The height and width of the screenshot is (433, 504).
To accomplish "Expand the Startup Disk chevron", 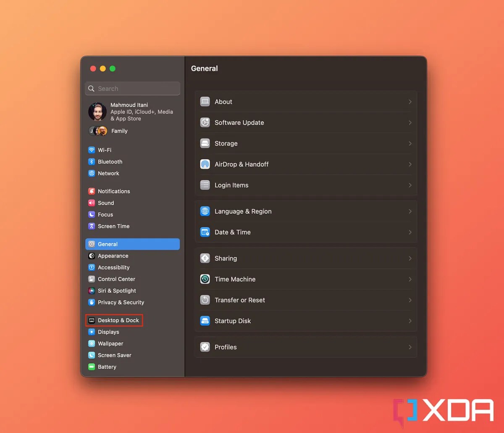I will coord(409,321).
